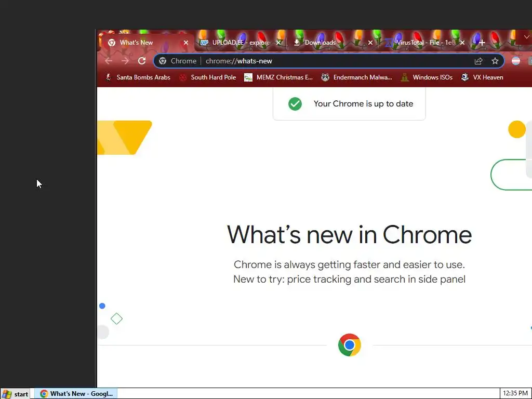Click the green checkmark update icon
The height and width of the screenshot is (399, 532).
tap(295, 104)
